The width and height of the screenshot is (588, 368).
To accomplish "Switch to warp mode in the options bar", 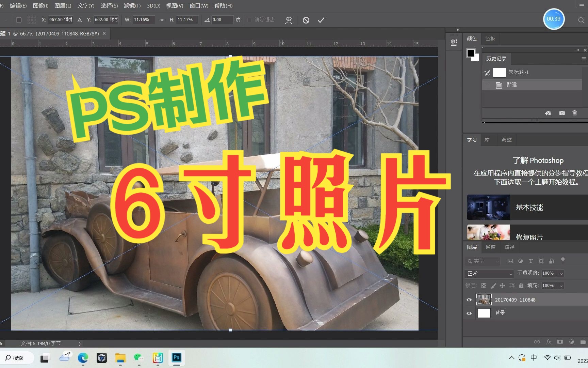I will click(288, 20).
